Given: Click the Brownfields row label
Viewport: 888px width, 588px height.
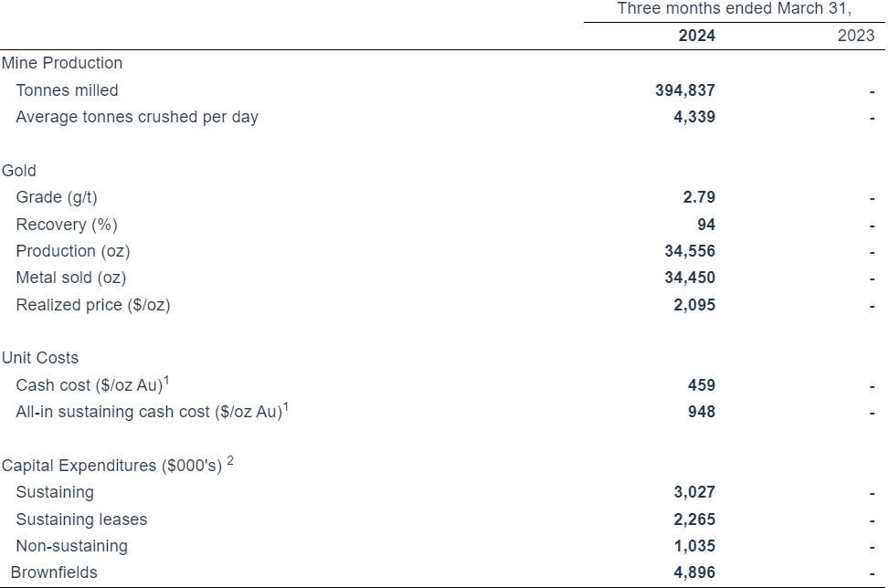Looking at the screenshot, I should tap(54, 572).
